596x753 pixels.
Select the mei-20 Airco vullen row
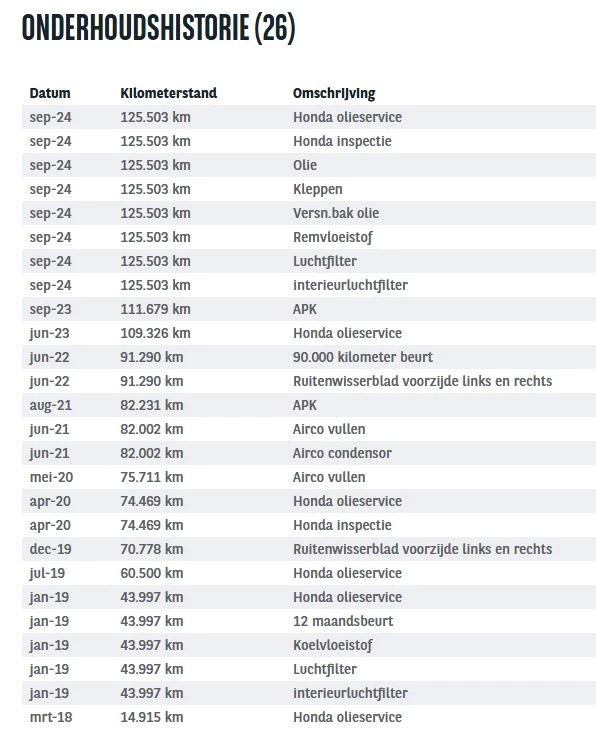pyautogui.click(x=309, y=477)
